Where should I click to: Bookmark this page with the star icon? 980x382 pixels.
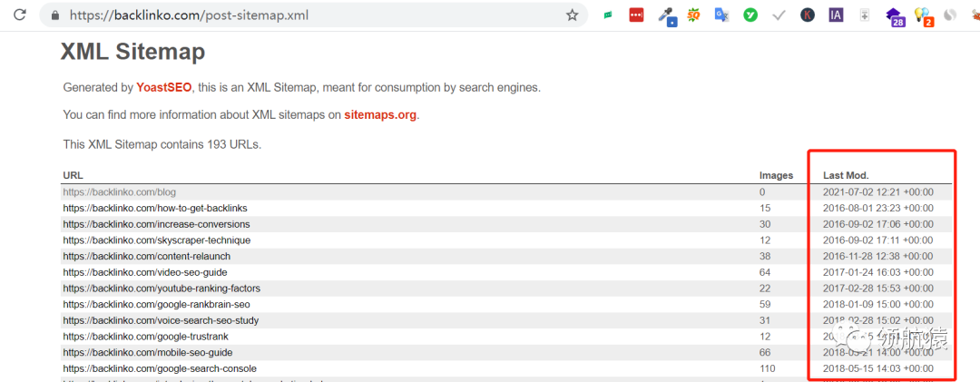(x=572, y=15)
